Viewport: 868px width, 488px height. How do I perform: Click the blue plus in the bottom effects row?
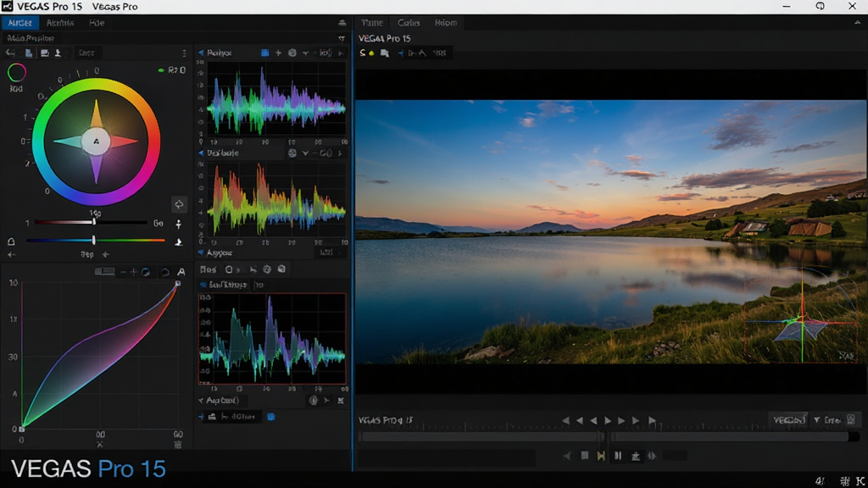point(201,417)
